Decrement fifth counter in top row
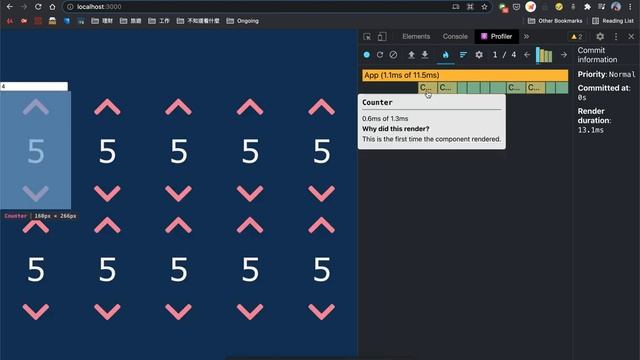The image size is (640, 360). [322, 193]
